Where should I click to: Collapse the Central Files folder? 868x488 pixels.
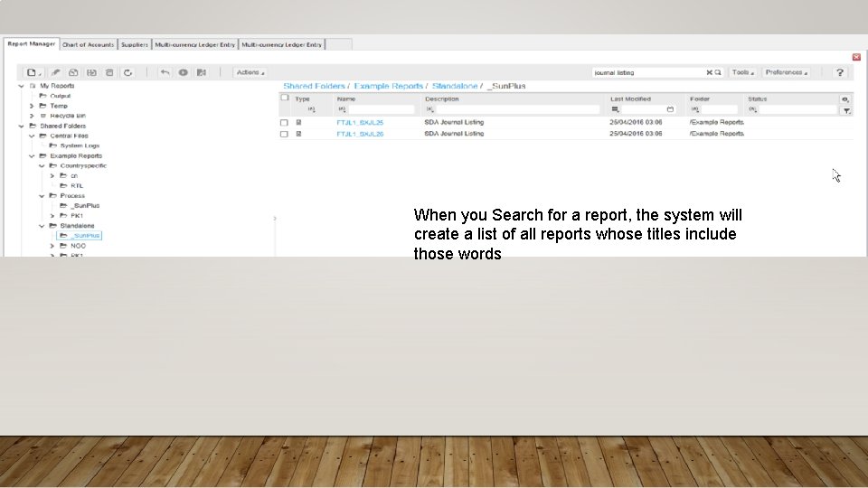tap(32, 136)
